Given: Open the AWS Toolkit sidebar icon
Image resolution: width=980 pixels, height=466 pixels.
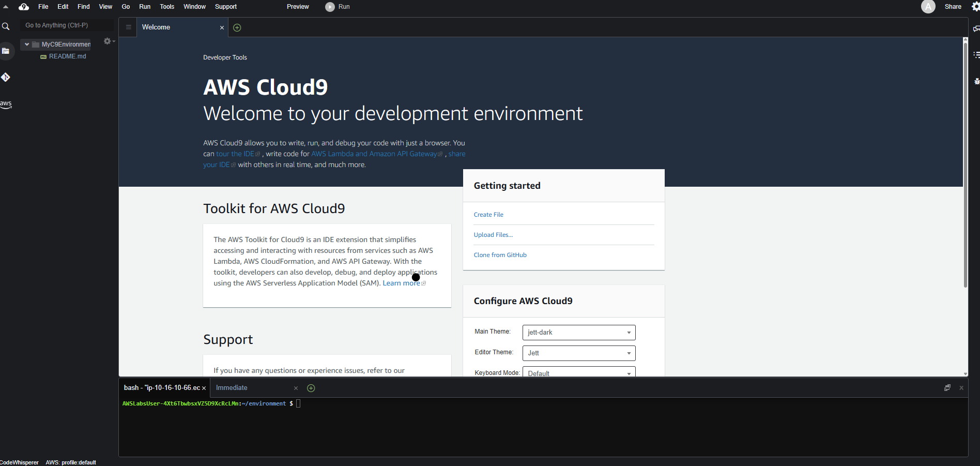Looking at the screenshot, I should (6, 104).
